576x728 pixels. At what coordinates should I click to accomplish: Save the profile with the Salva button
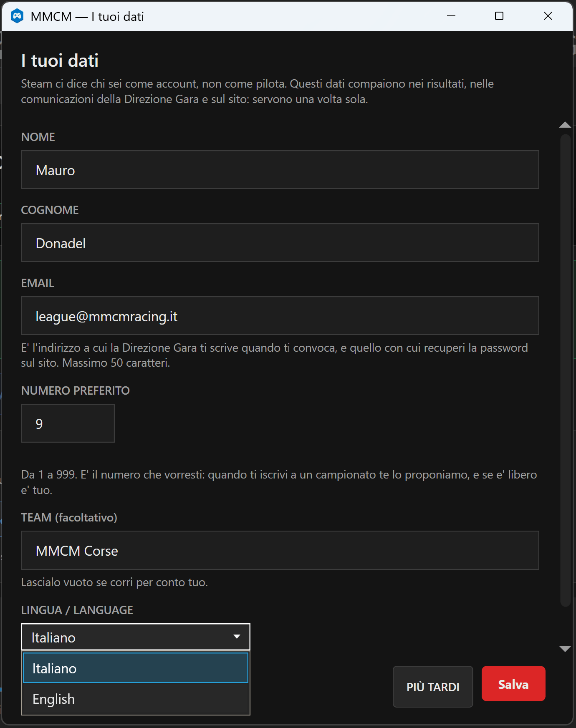pyautogui.click(x=513, y=684)
